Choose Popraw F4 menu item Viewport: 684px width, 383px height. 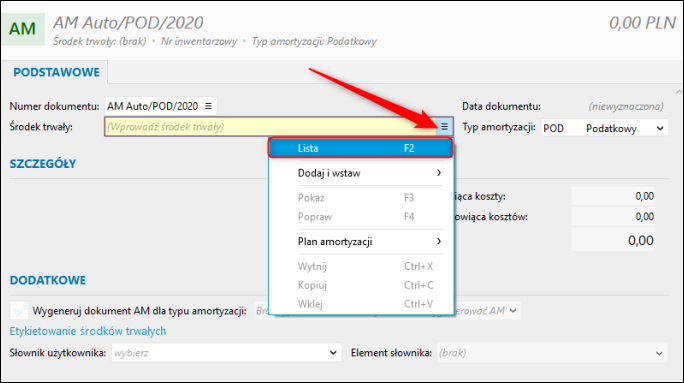coord(361,217)
